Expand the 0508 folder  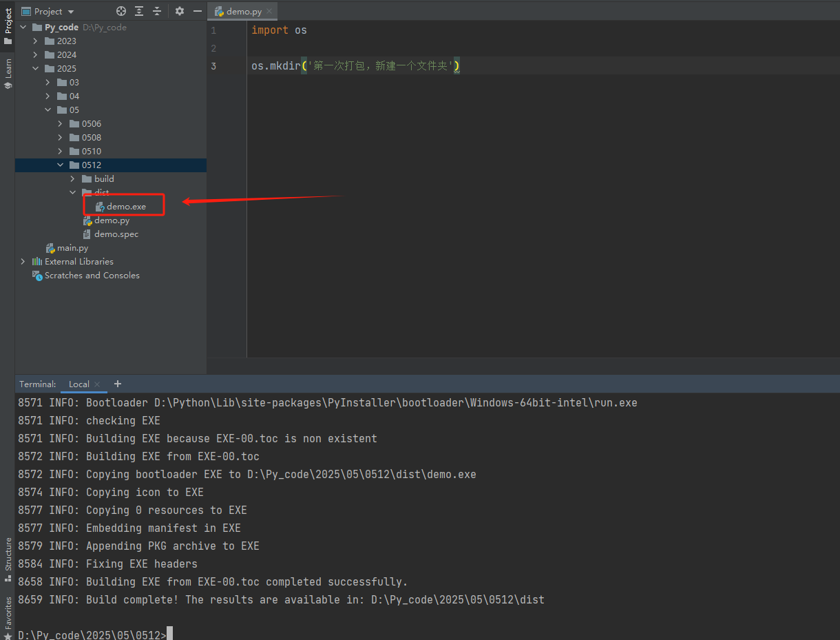point(60,138)
